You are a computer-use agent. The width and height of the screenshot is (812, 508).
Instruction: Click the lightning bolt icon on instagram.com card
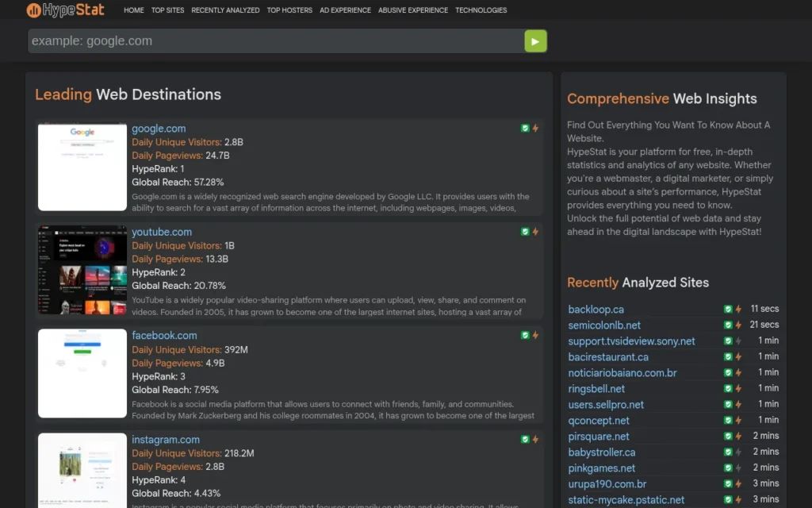coord(535,440)
